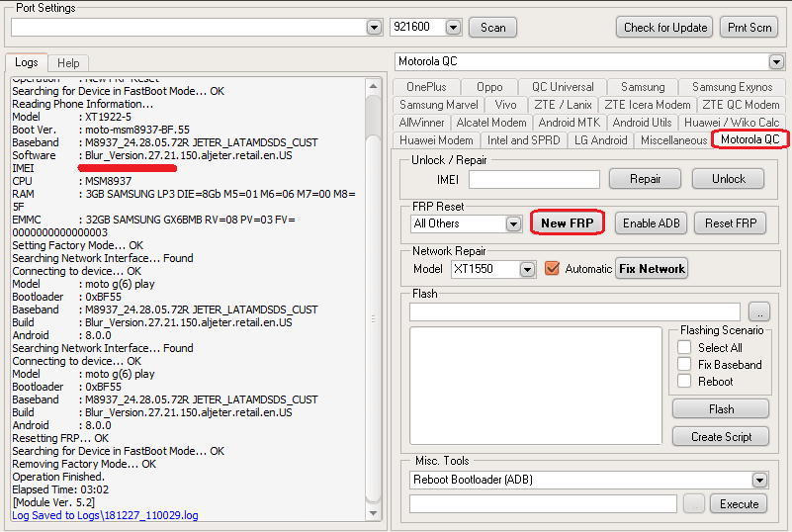The width and height of the screenshot is (792, 532).
Task: Click the Repair button
Action: [x=645, y=179]
